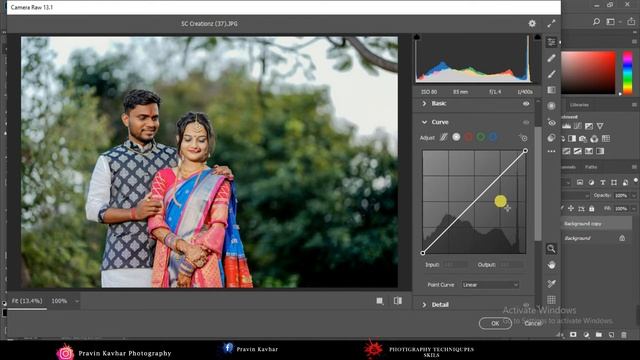Add a layer mask icon in Layers panel

point(573,335)
